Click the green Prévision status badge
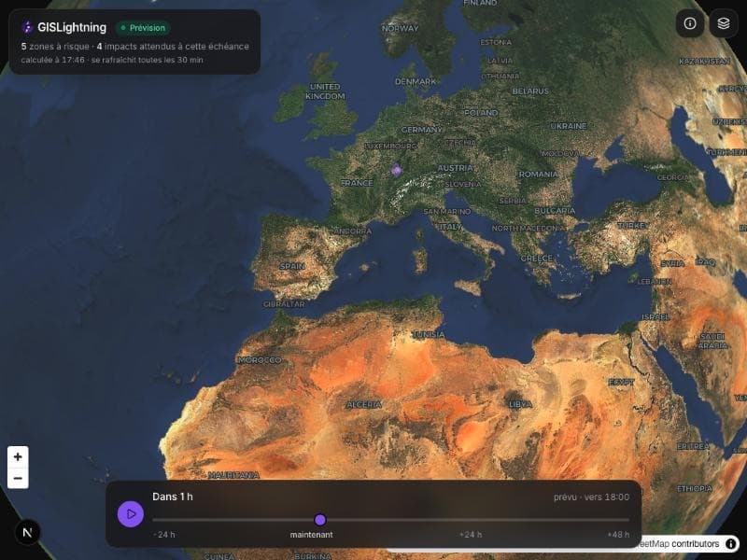Screen dimensions: 747x560 point(143,28)
